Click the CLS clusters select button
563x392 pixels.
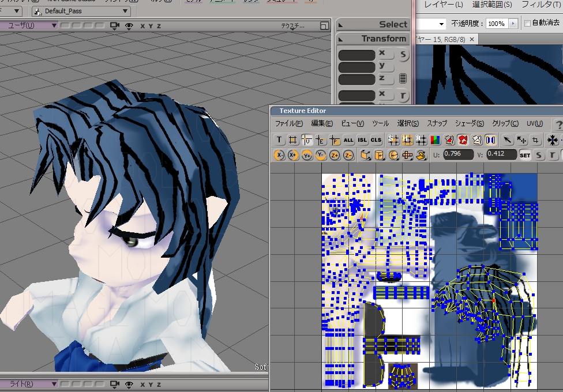pyautogui.click(x=376, y=140)
